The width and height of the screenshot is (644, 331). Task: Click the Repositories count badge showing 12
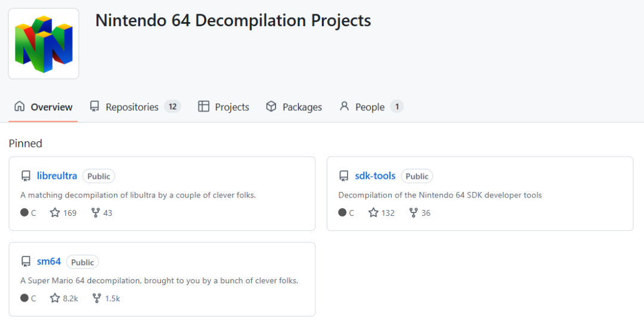coord(172,107)
